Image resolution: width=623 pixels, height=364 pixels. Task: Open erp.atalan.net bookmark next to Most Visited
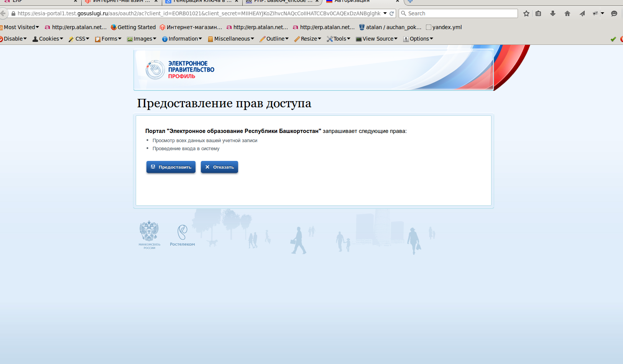coord(76,27)
